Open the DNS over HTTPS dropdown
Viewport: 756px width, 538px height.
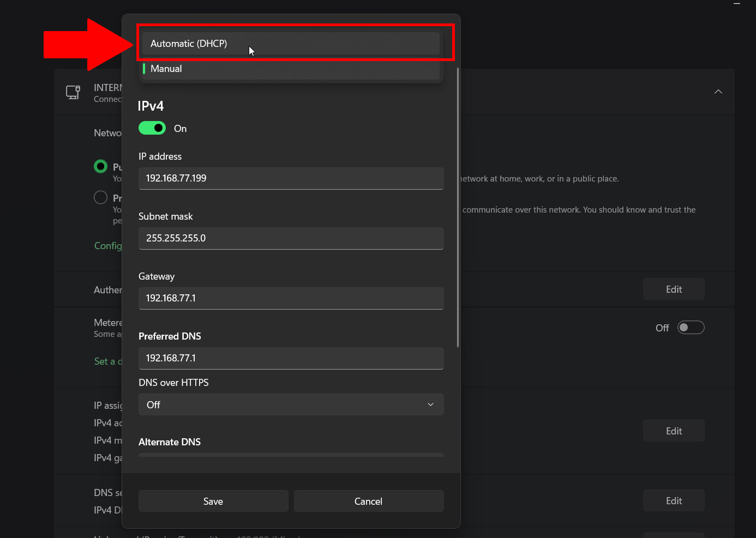(x=291, y=404)
